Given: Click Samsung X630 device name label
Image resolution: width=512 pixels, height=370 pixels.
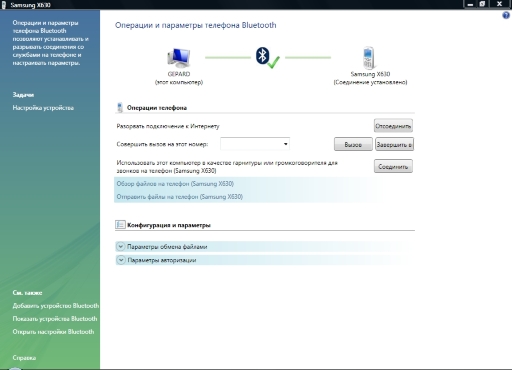Looking at the screenshot, I should 370,74.
